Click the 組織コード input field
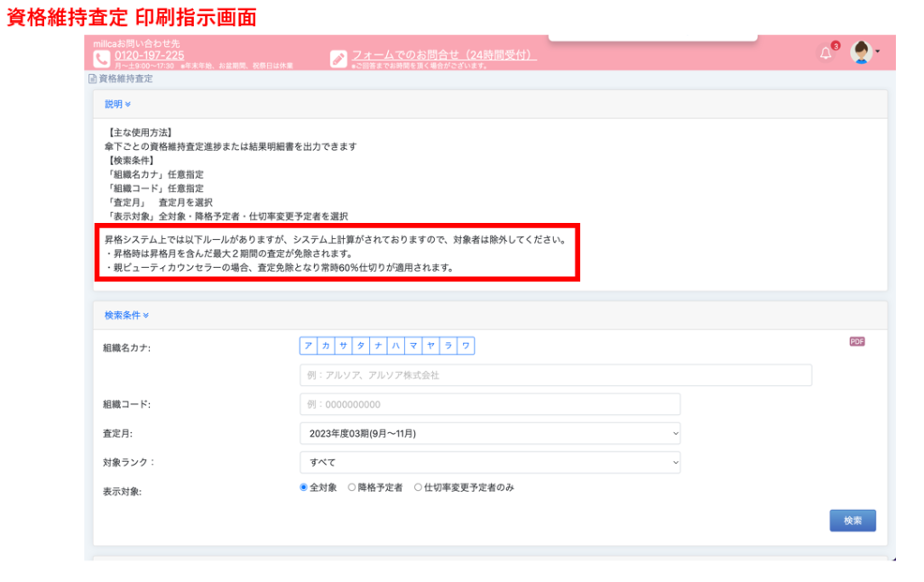Screen dimensions: 924x582 pyautogui.click(x=489, y=404)
